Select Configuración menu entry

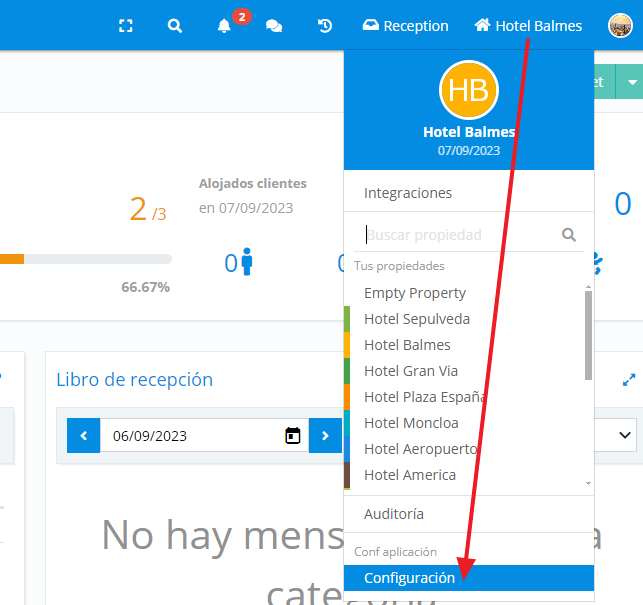409,578
